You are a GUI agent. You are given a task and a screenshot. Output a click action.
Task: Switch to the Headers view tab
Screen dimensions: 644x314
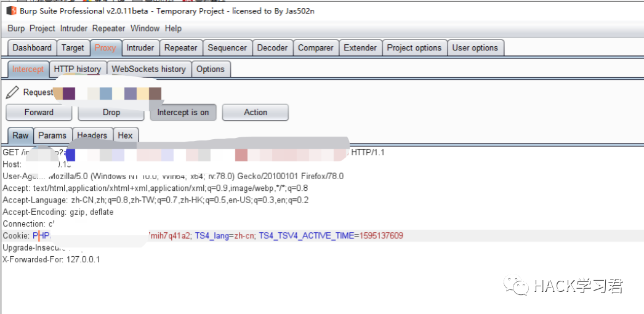pyautogui.click(x=92, y=135)
